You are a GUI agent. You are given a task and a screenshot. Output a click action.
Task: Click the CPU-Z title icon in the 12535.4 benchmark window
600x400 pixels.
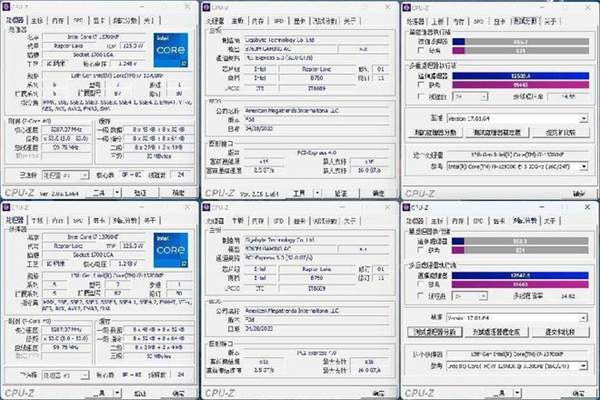click(x=406, y=8)
